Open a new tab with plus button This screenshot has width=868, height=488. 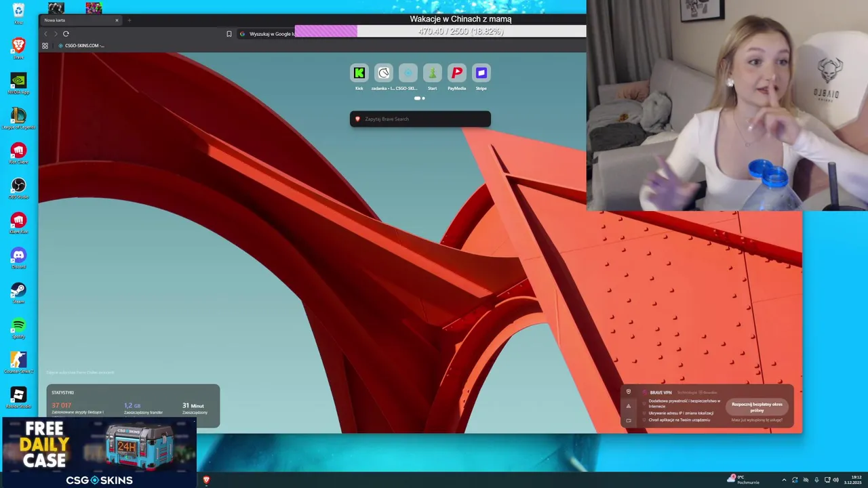(130, 20)
